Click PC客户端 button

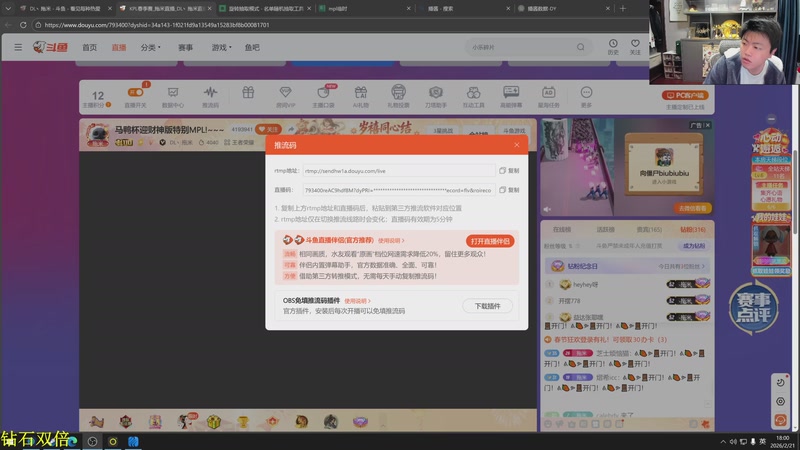pyautogui.click(x=685, y=95)
